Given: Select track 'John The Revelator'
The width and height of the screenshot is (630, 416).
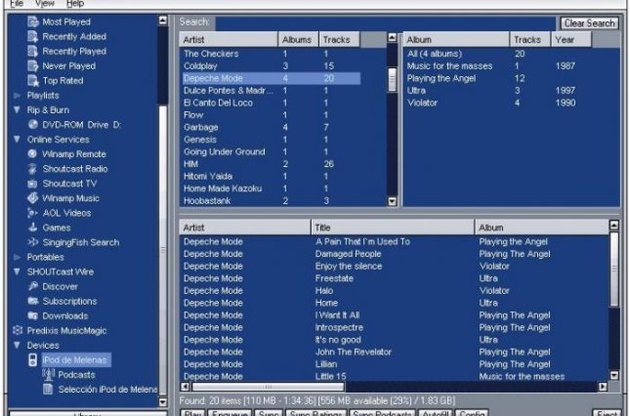Looking at the screenshot, I should (394, 352).
